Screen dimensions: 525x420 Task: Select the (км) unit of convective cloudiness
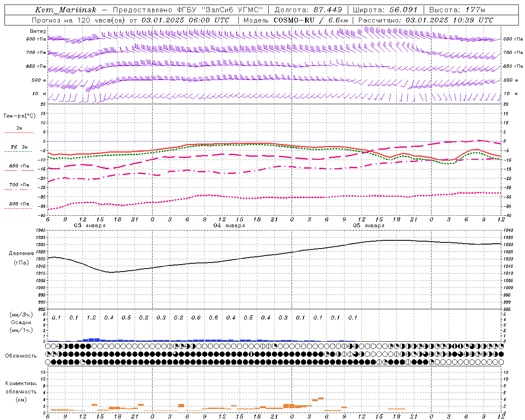coord(21,399)
